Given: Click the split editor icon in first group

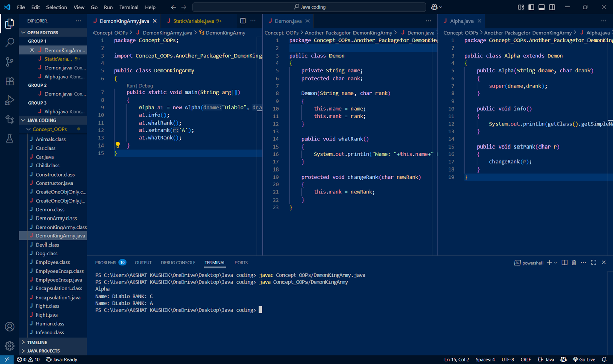Looking at the screenshot, I should click(x=243, y=21).
